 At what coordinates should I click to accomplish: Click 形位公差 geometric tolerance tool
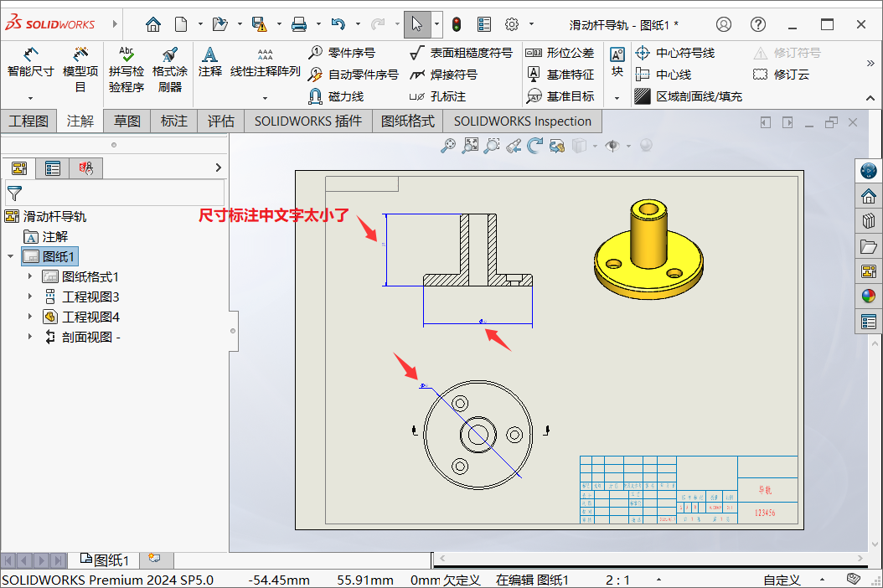[560, 53]
